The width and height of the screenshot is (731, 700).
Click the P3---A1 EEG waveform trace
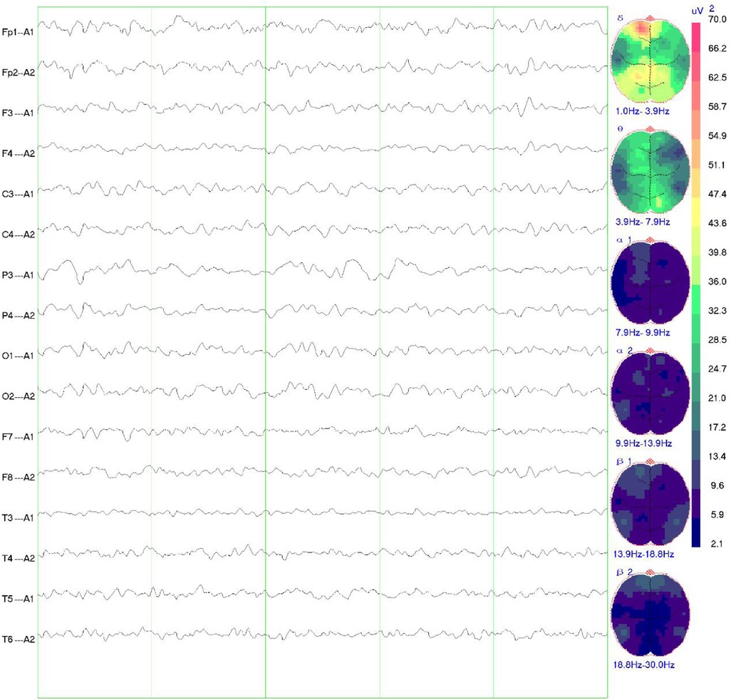tap(323, 270)
